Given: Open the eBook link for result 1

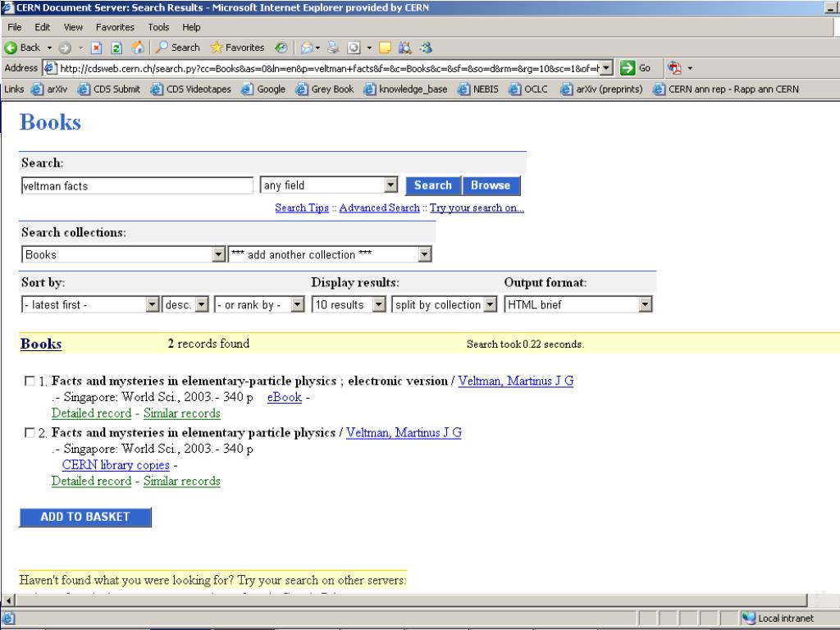Looking at the screenshot, I should (x=285, y=397).
